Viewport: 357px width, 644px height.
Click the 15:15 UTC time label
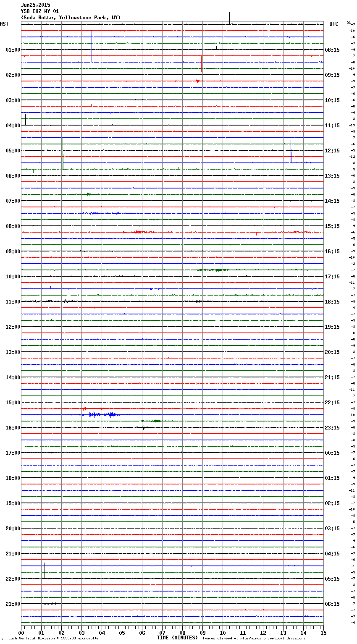(332, 226)
